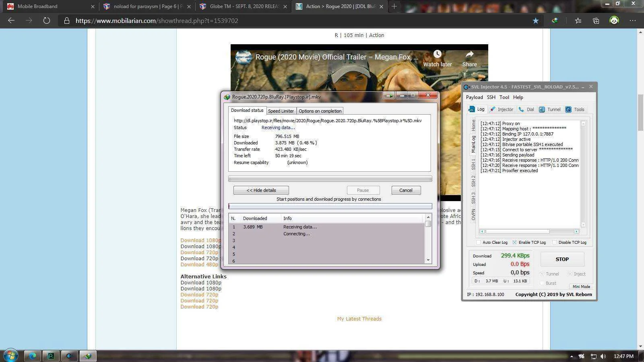The height and width of the screenshot is (362, 644).
Task: Open Microsoft Edge from the taskbar
Action: click(33, 356)
